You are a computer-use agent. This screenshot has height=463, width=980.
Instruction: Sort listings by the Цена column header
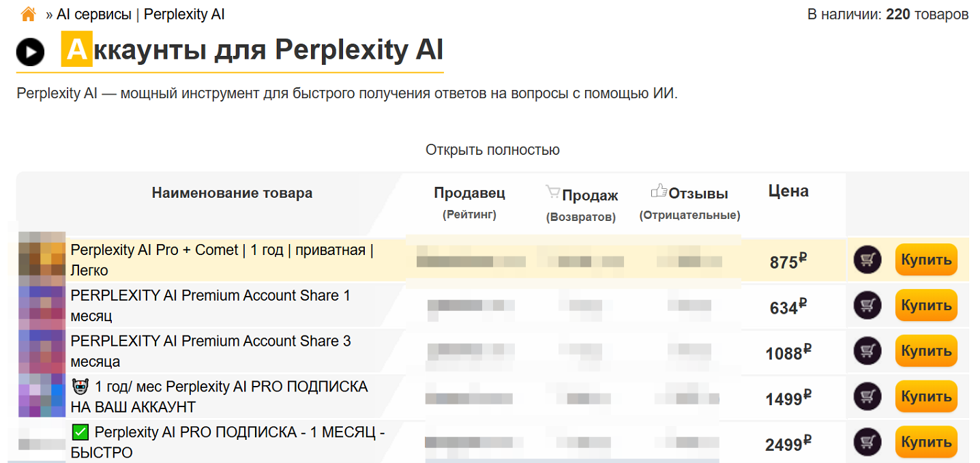(x=788, y=192)
